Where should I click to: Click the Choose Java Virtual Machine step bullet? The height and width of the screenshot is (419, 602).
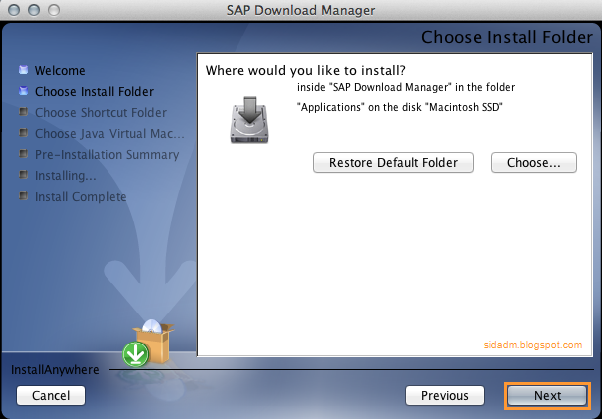[24, 133]
